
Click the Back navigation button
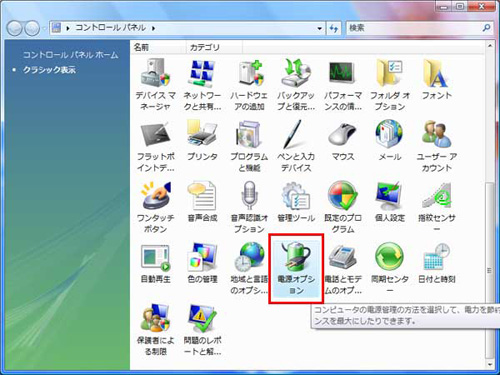(15, 28)
